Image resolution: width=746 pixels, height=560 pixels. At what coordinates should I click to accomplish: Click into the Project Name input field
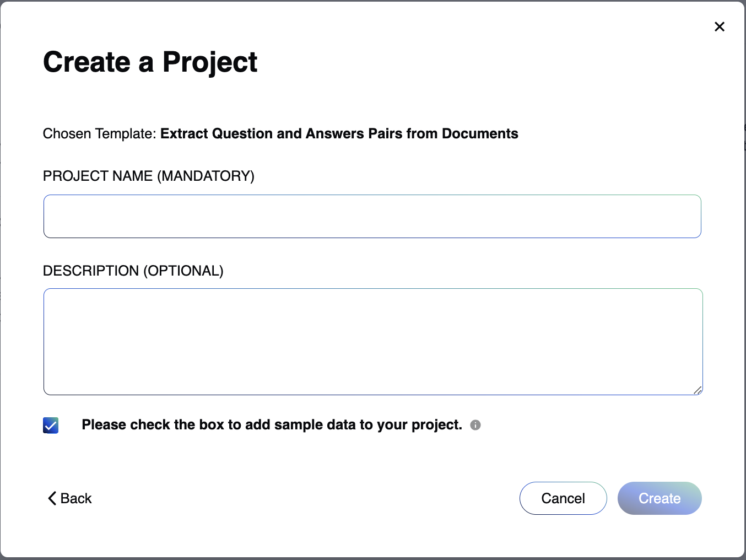tap(372, 216)
